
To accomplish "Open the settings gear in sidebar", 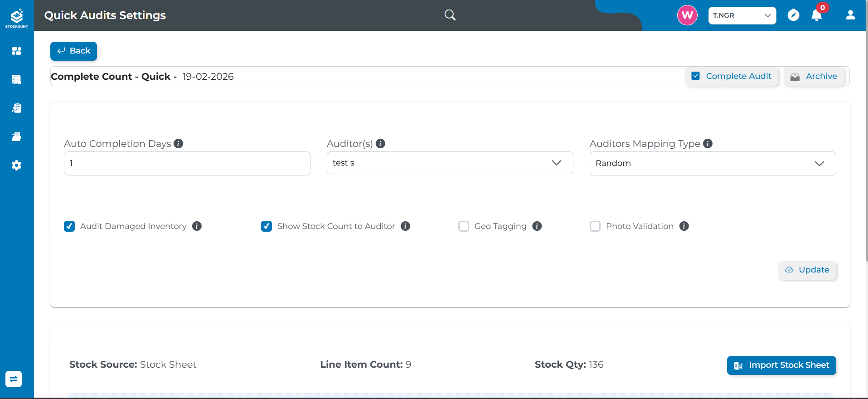I will tap(17, 165).
